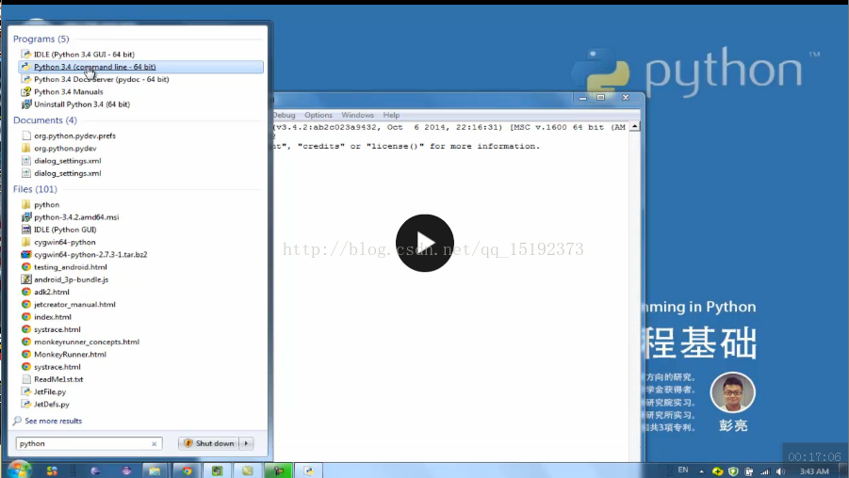
Task: Click Python icon of JetDefs.py
Action: pos(26,404)
